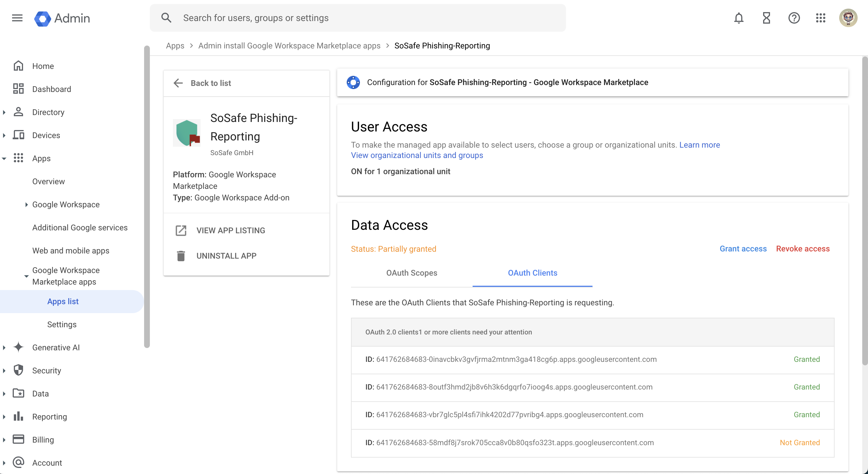Click the trash icon for Uninstall App
Viewport: 868px width, 474px height.
[181, 256]
